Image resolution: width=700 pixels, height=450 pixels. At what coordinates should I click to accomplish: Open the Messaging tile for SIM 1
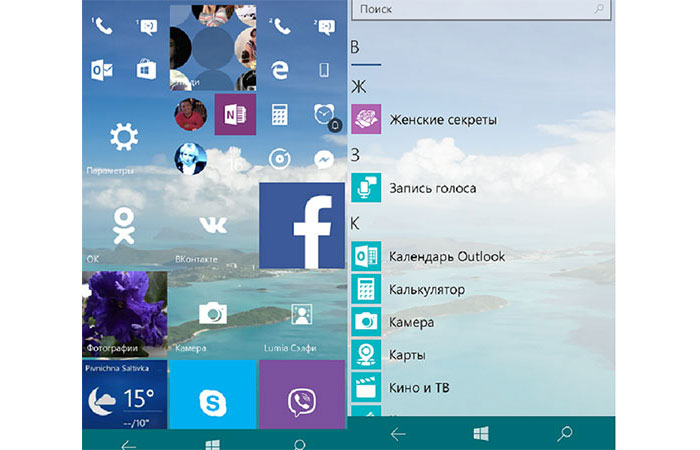[147, 26]
